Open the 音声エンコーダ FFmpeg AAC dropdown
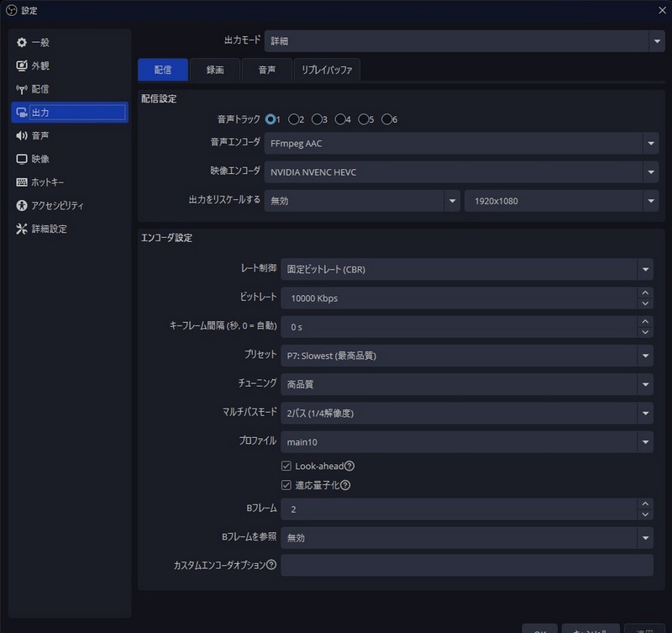The height and width of the screenshot is (633, 672). 461,143
